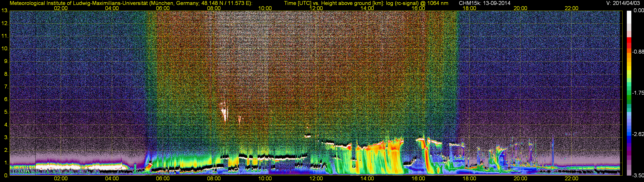Pick the 22:00 label on the bottom time axis
The image size is (644, 182).
(571, 179)
